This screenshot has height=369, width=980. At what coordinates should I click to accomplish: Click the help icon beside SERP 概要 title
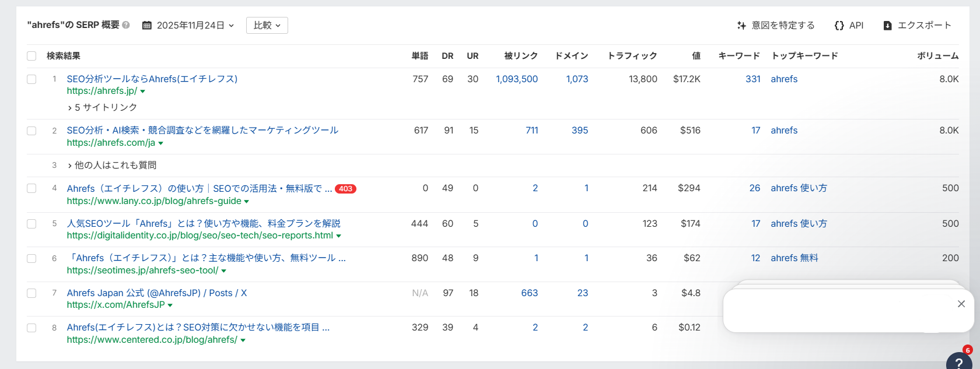pos(126,25)
